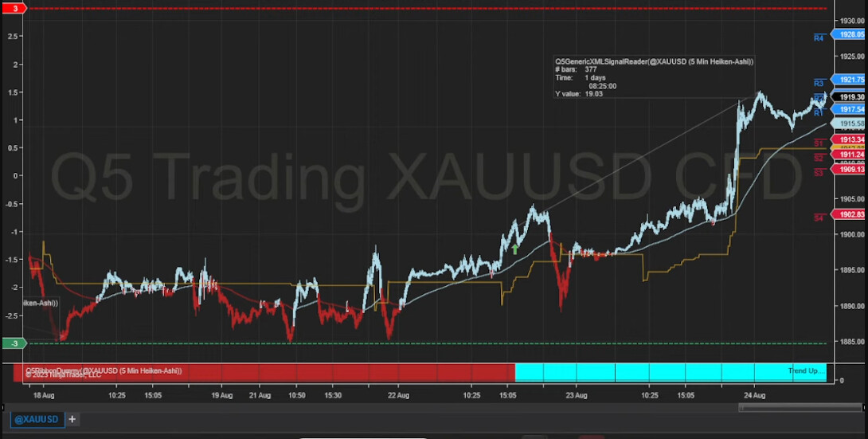
Task: Click the red 3 upper level marker
Action: 15,8
